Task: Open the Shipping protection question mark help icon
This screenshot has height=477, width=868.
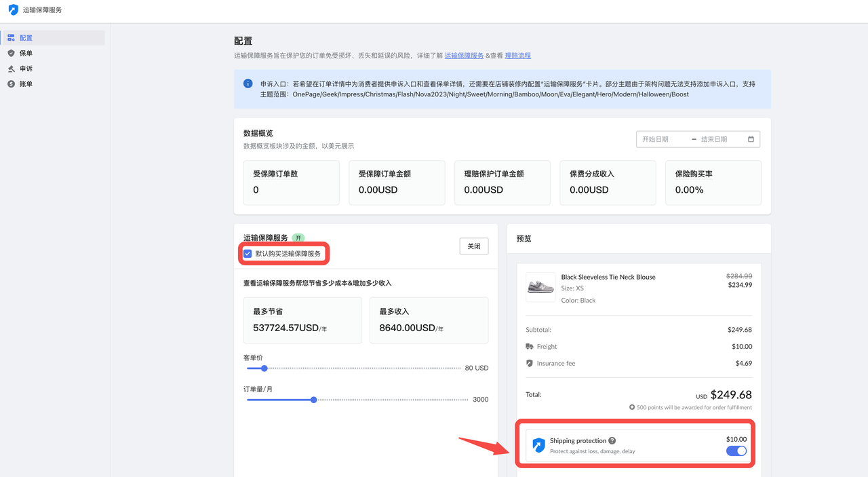Action: (612, 440)
